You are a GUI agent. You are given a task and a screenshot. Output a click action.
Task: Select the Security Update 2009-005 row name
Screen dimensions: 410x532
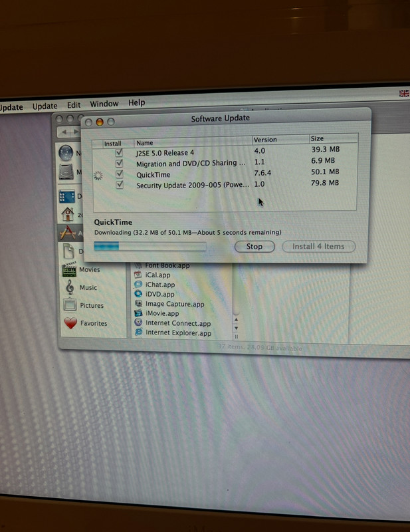click(x=193, y=186)
